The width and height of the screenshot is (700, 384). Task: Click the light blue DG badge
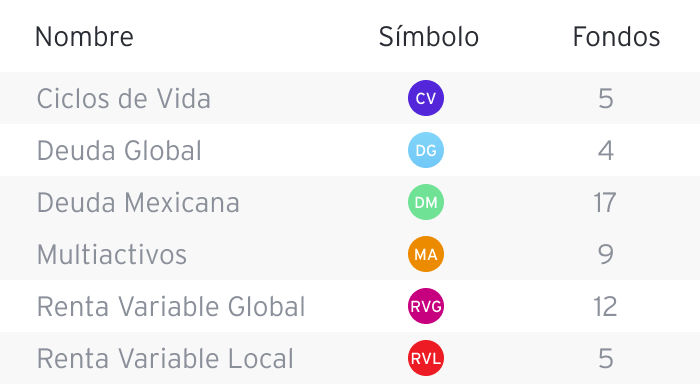(x=426, y=150)
